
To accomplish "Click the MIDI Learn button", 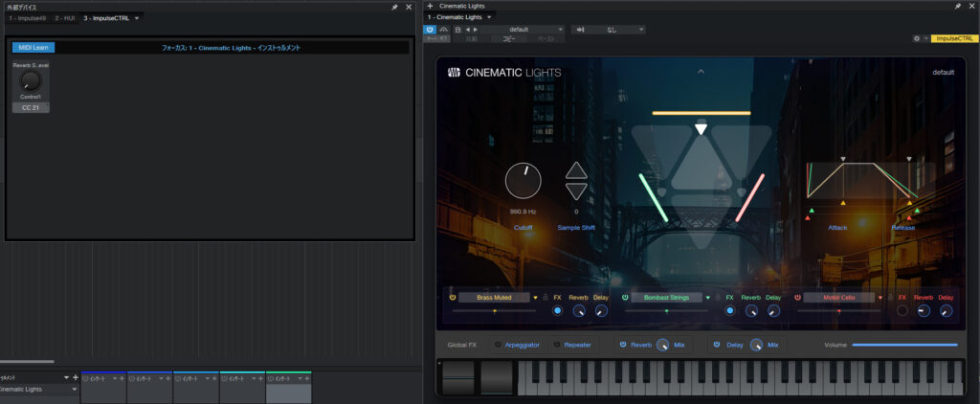I will (x=33, y=47).
